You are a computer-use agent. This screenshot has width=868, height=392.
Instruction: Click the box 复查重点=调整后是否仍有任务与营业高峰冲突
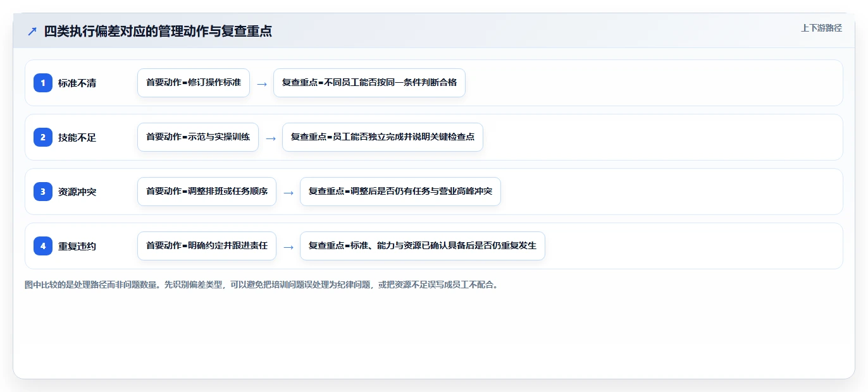pos(400,192)
